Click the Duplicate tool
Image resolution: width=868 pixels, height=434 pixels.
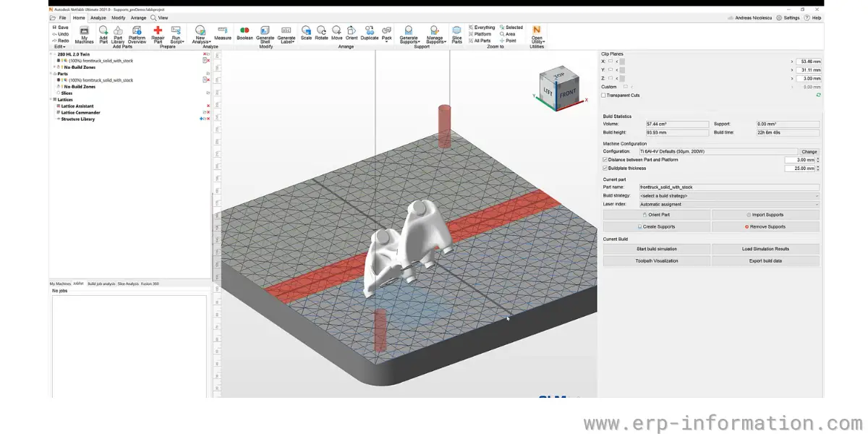370,33
